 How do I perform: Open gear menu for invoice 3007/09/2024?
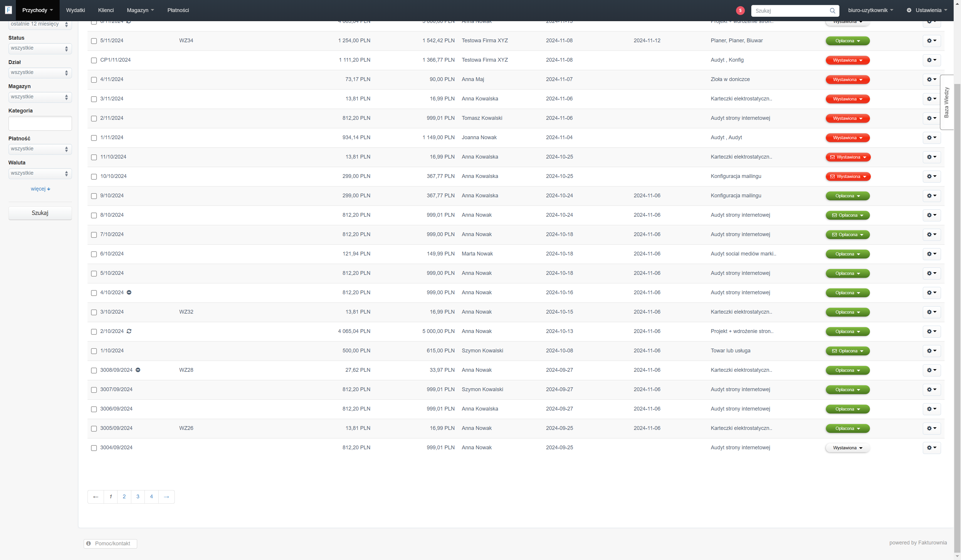(x=932, y=390)
